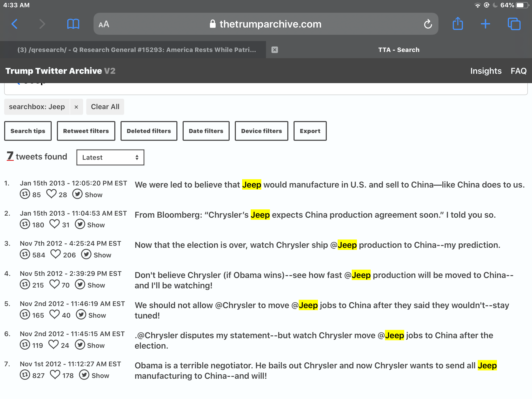Open the AA reader text options
Screen dimensions: 532x399
pos(104,24)
